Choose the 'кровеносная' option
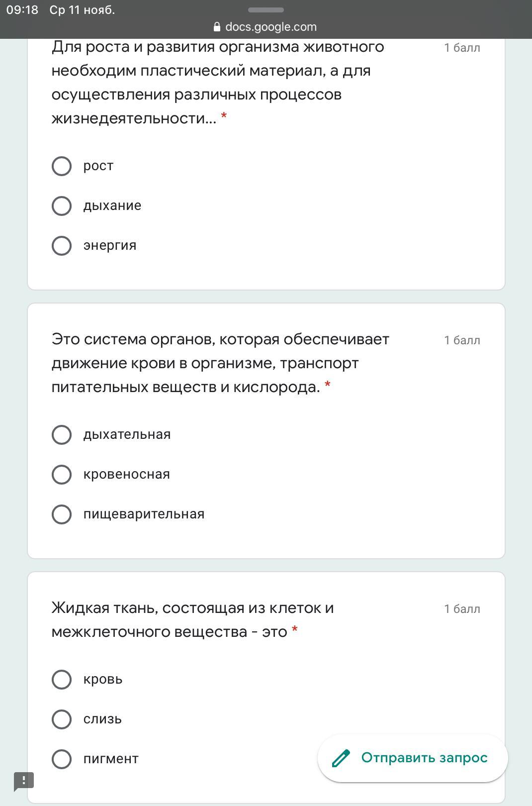Screen dimensions: 532x806 point(62,475)
